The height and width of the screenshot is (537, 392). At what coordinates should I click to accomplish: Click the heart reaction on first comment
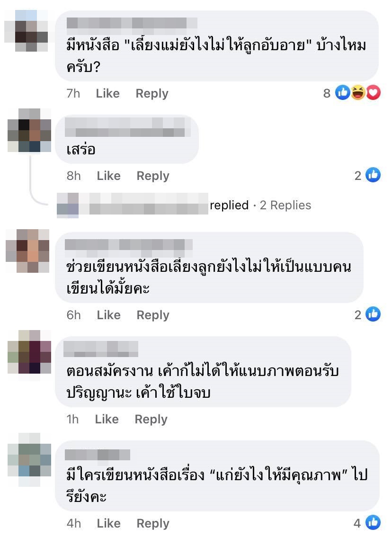tap(373, 92)
